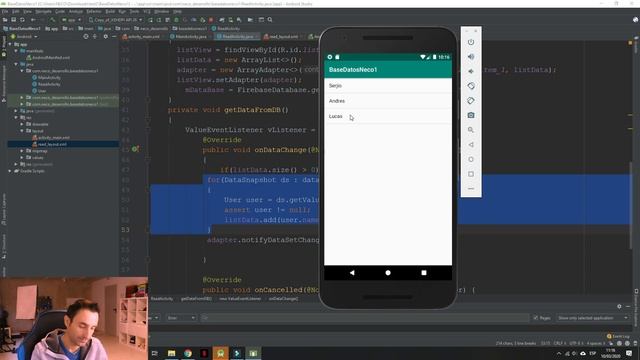Open Logcat panel settings gear
This screenshot has width=640, height=360.
click(619, 306)
